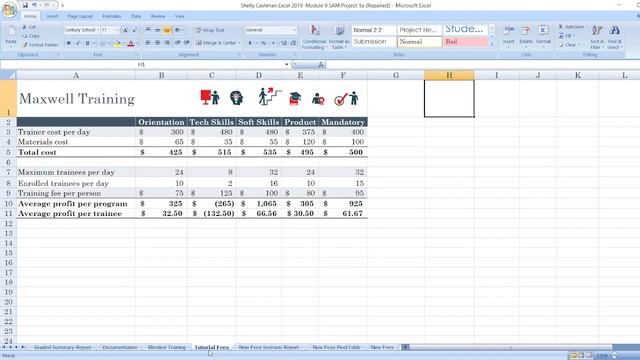The height and width of the screenshot is (360, 640).
Task: Open the font name dropdown
Action: [x=98, y=30]
